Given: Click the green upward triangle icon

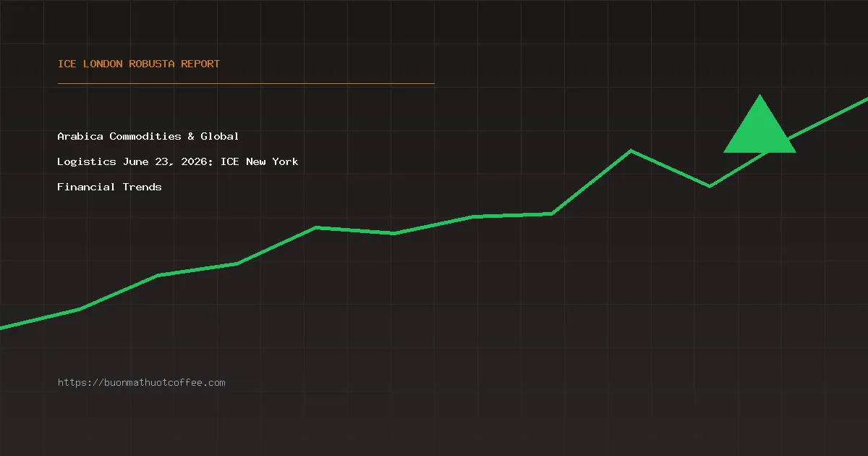Looking at the screenshot, I should pyautogui.click(x=759, y=124).
